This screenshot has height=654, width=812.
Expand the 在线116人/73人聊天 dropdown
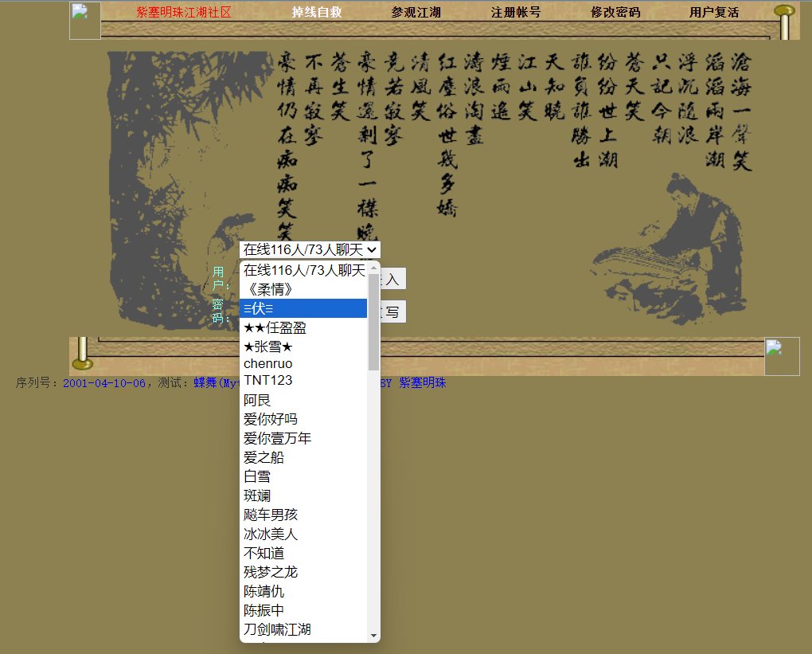click(x=310, y=250)
